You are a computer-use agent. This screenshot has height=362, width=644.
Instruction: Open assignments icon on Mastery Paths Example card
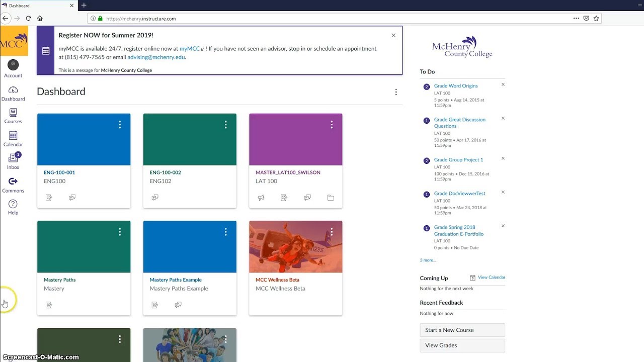coord(155,305)
